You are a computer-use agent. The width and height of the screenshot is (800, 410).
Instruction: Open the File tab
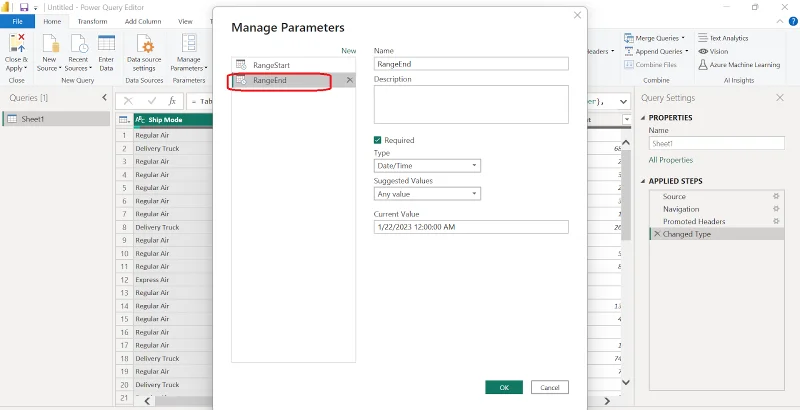[17, 21]
